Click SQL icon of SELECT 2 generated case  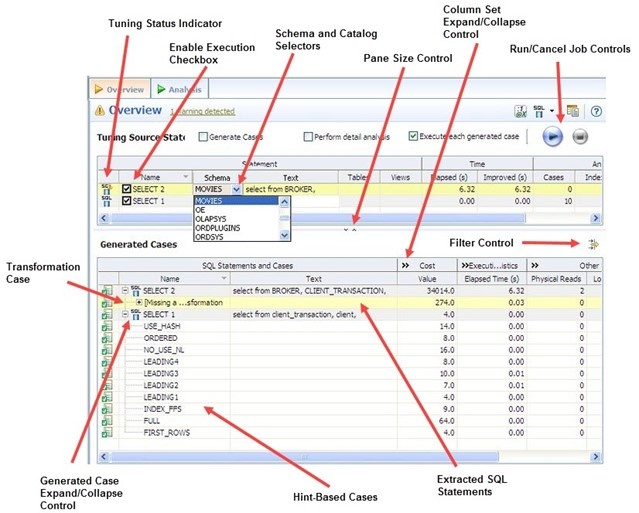(x=136, y=291)
